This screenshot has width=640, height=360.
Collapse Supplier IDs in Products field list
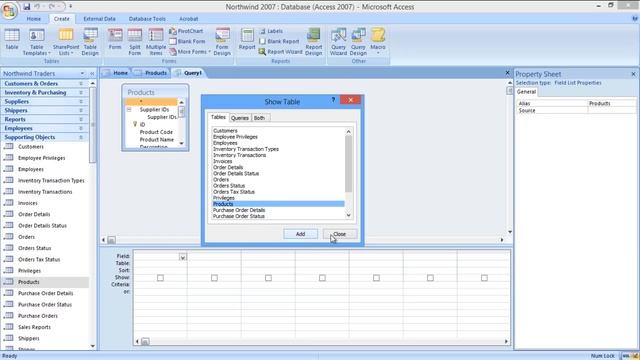pos(129,110)
